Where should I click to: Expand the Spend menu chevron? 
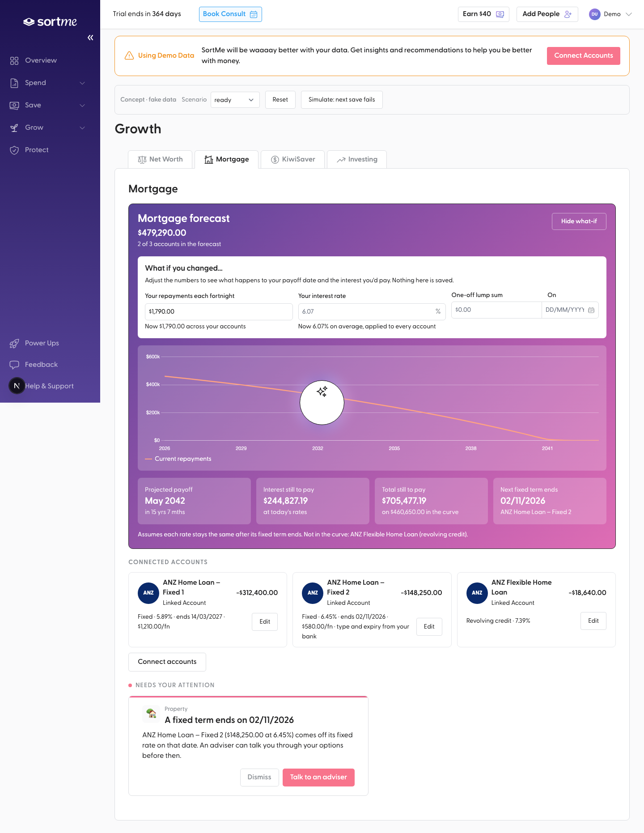[x=82, y=83]
